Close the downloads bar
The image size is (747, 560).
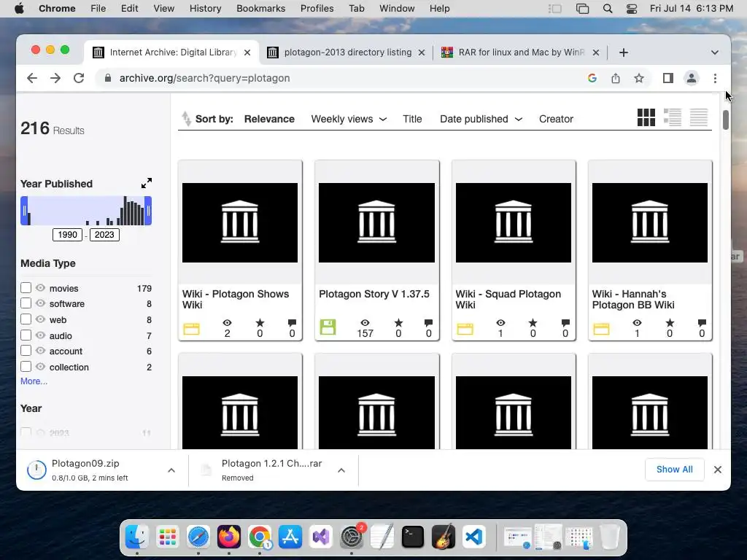(718, 470)
